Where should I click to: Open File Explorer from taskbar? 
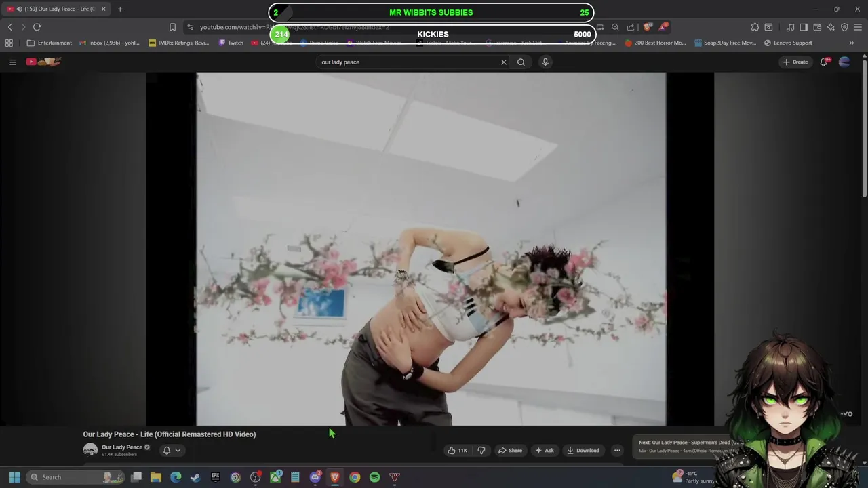156,477
